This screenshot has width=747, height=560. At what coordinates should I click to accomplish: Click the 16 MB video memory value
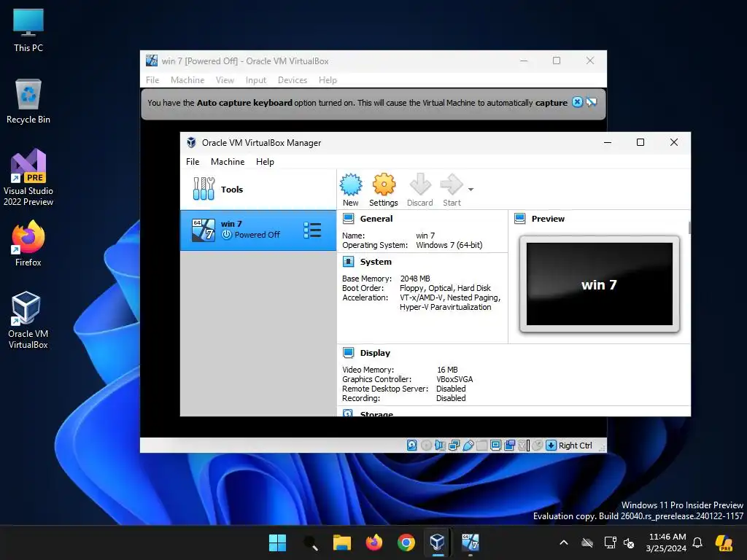tap(447, 370)
